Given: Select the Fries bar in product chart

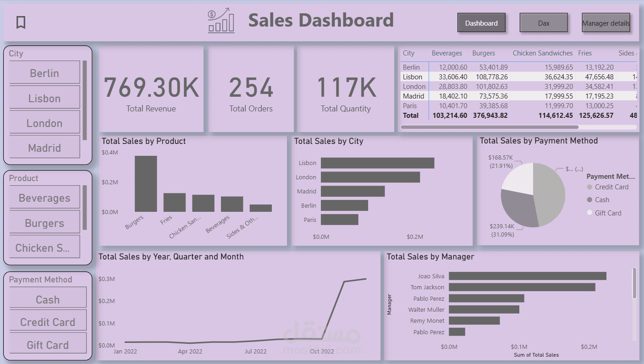Looking at the screenshot, I should (175, 202).
